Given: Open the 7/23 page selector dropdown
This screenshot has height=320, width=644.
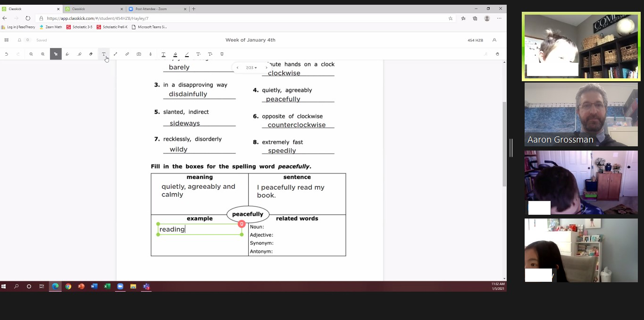Looking at the screenshot, I should point(251,68).
